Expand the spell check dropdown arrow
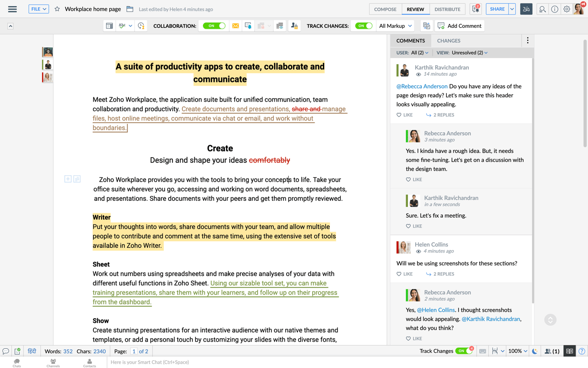 coord(130,26)
